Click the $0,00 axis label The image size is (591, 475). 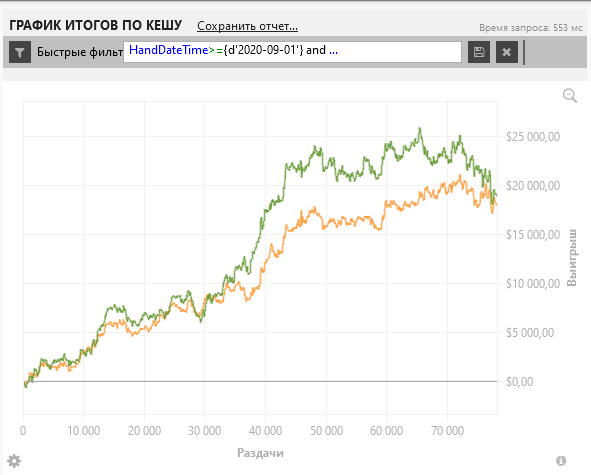[519, 382]
